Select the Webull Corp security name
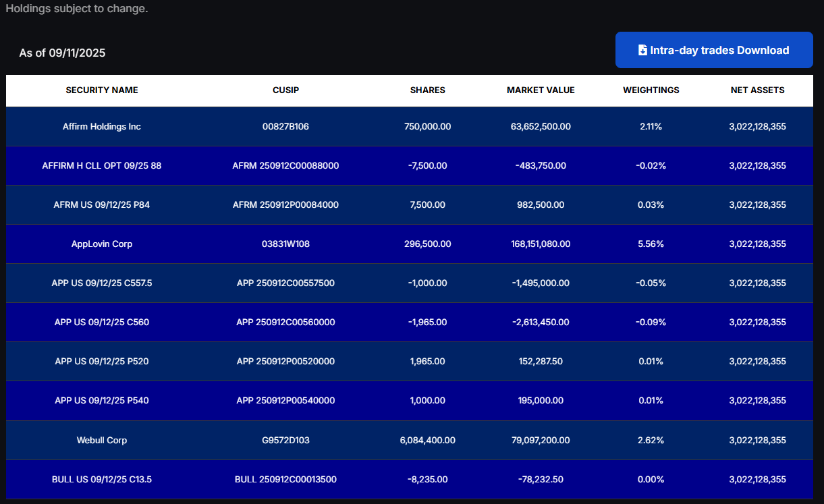The image size is (824, 504). (102, 440)
